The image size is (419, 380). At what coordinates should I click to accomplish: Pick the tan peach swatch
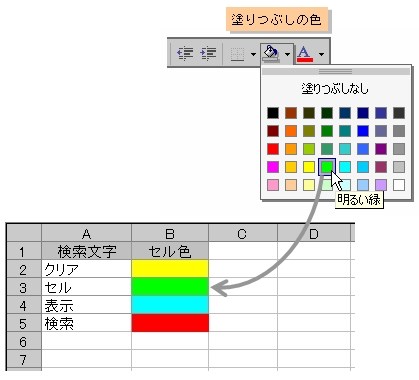291,185
